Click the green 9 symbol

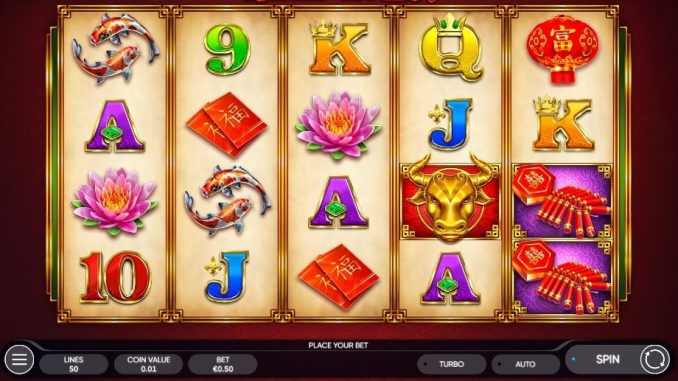click(x=227, y=48)
